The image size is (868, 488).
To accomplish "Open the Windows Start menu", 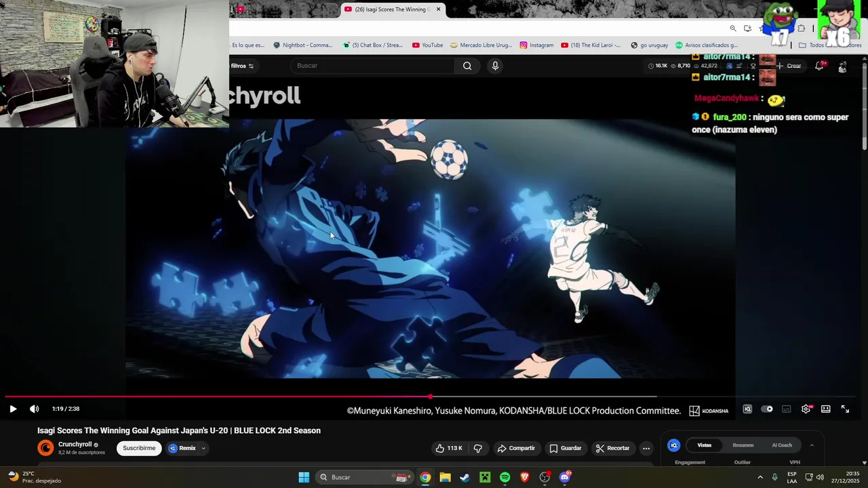I will tap(304, 477).
